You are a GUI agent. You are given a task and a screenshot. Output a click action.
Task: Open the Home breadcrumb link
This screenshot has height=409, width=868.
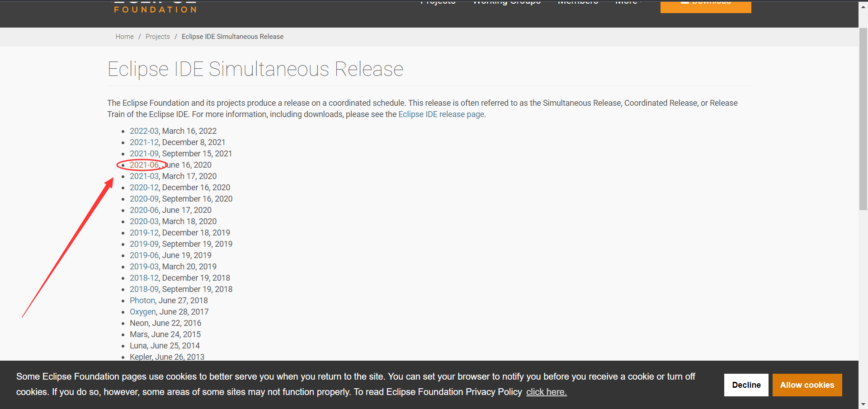click(x=124, y=37)
